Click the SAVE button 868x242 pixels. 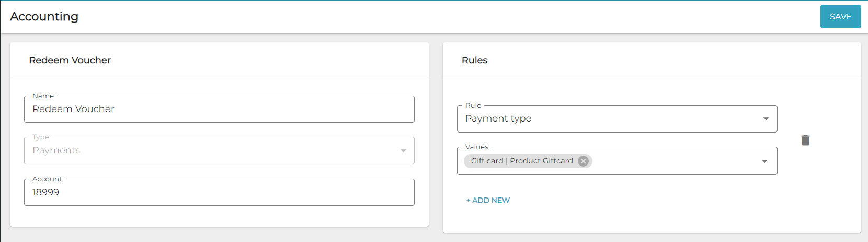(840, 17)
